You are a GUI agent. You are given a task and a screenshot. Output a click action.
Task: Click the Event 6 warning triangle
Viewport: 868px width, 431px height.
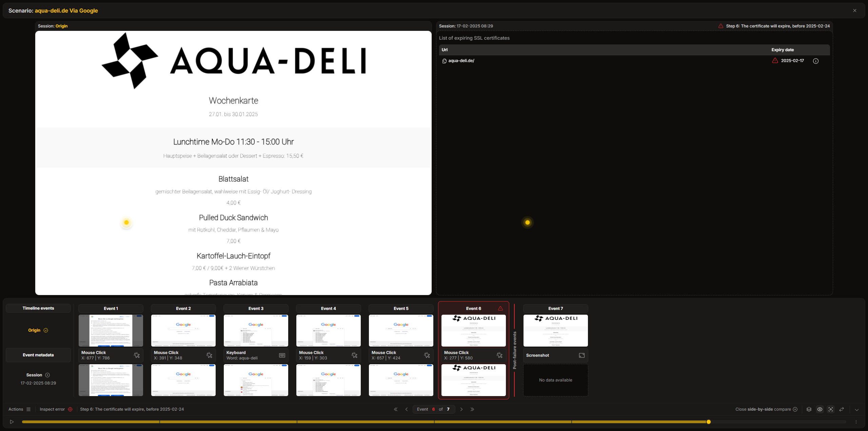(x=500, y=308)
